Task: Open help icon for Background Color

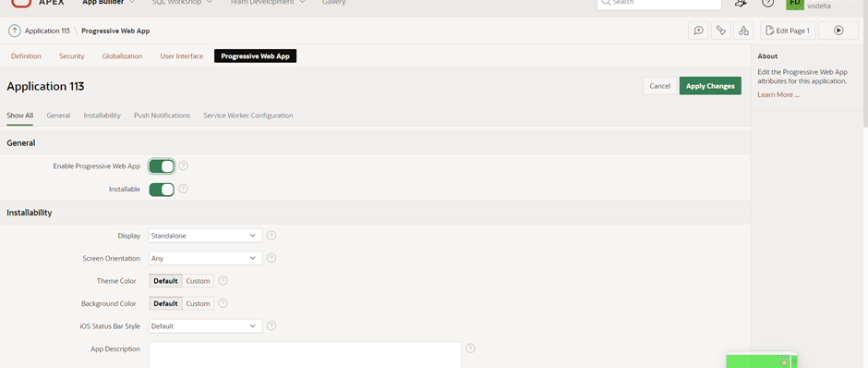Action: click(223, 303)
